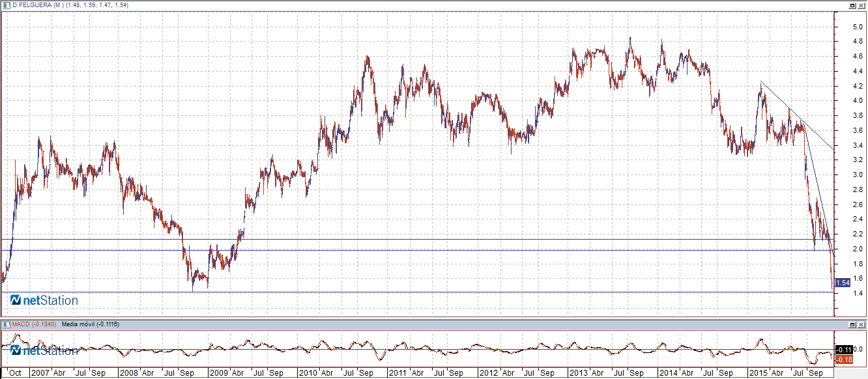Screen dimensions: 868x379
Task: Close the D.FELGUERA price chart panel
Action: point(861,5)
